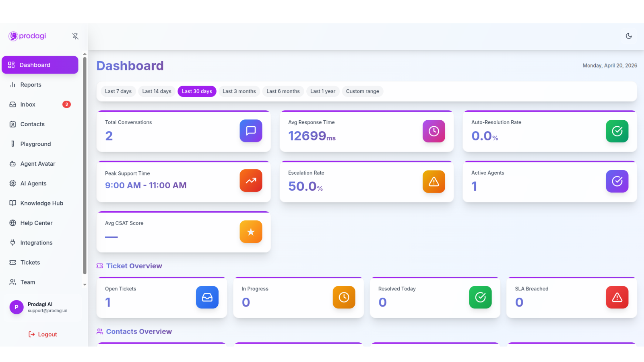
Task: Click the Peak Support Time trending arrow icon
Action: (x=251, y=181)
